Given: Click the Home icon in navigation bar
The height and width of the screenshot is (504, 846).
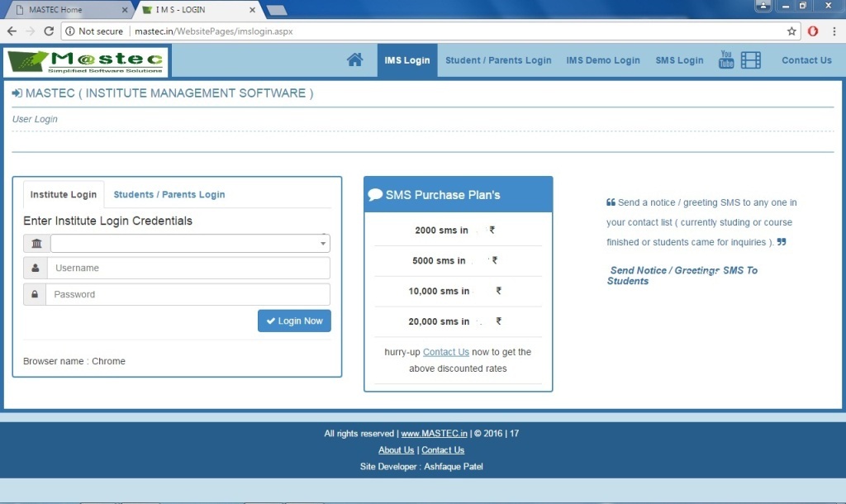Looking at the screenshot, I should pyautogui.click(x=355, y=59).
